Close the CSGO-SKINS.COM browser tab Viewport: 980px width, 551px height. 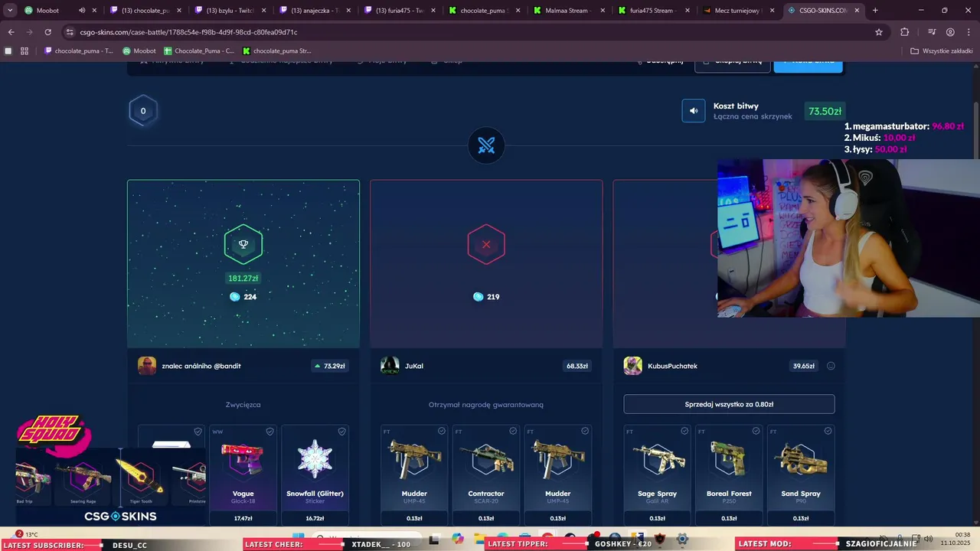pyautogui.click(x=857, y=11)
